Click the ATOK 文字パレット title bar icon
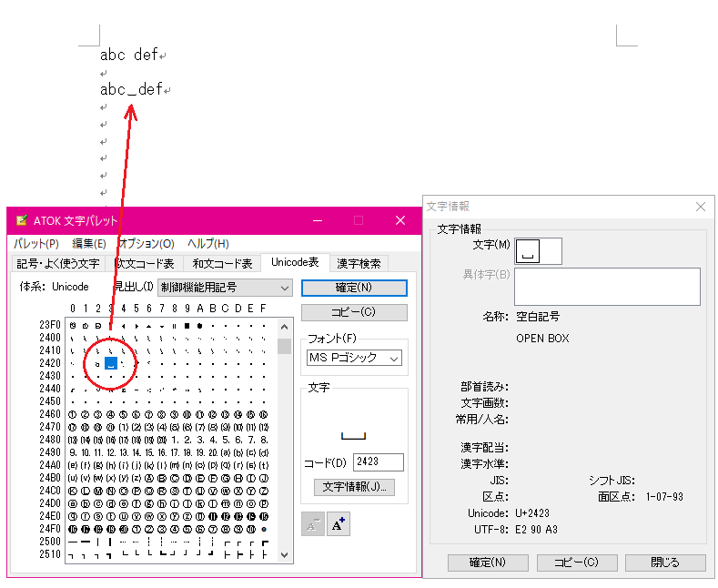718x588 pixels. 22,220
